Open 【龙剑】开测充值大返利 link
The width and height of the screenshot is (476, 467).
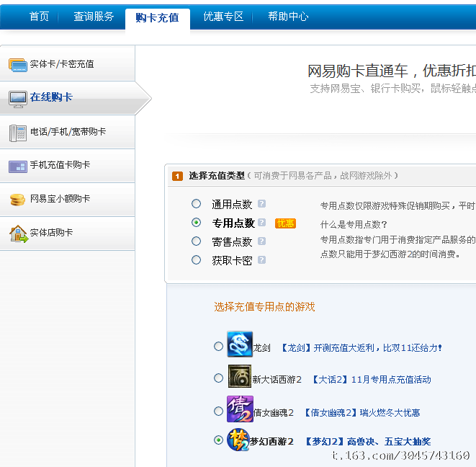point(360,348)
